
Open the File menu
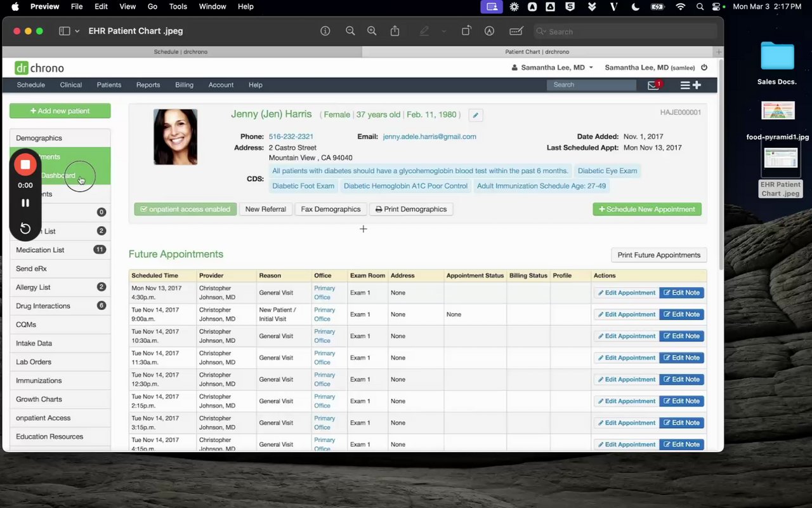[77, 6]
